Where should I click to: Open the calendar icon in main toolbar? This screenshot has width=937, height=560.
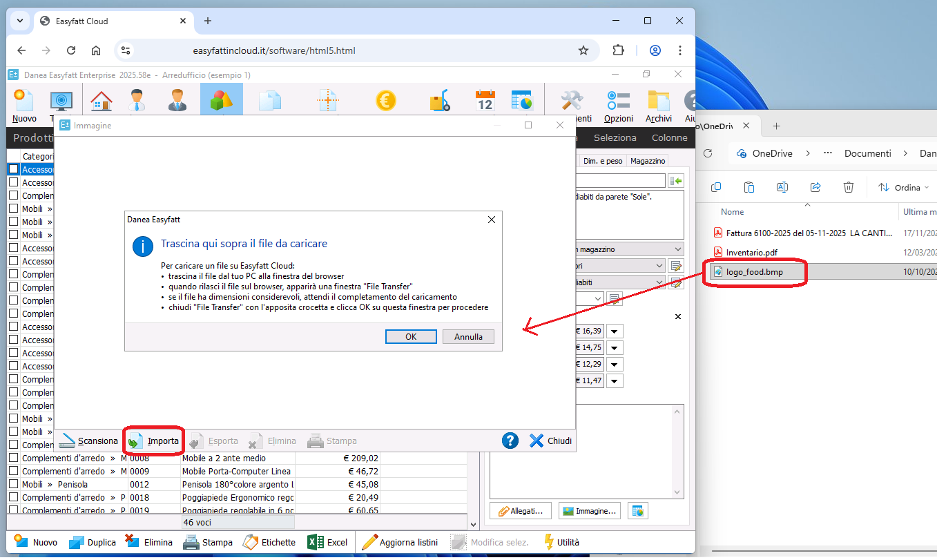(x=485, y=102)
